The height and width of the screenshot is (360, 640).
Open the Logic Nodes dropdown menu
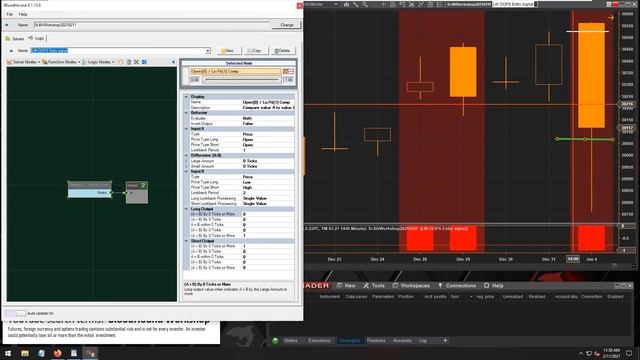pos(98,62)
